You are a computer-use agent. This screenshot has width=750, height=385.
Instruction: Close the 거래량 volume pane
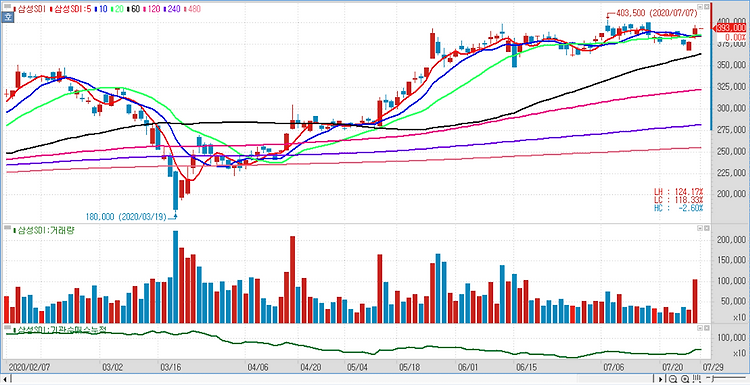[706, 228]
